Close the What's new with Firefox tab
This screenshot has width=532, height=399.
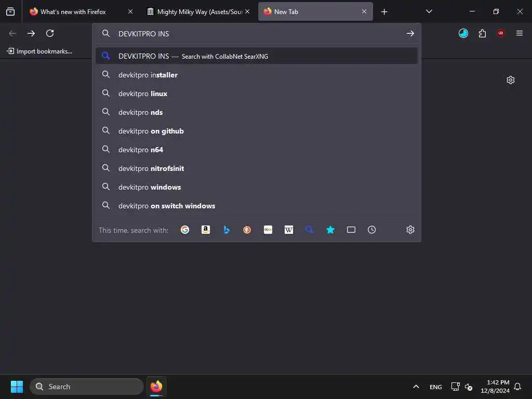pyautogui.click(x=130, y=11)
